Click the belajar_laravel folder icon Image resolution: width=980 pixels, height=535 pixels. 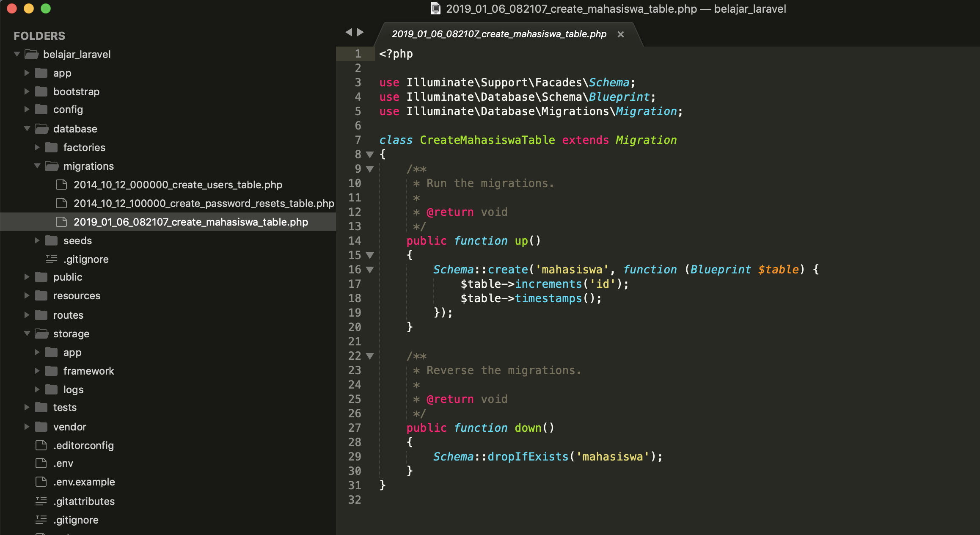[x=31, y=54]
